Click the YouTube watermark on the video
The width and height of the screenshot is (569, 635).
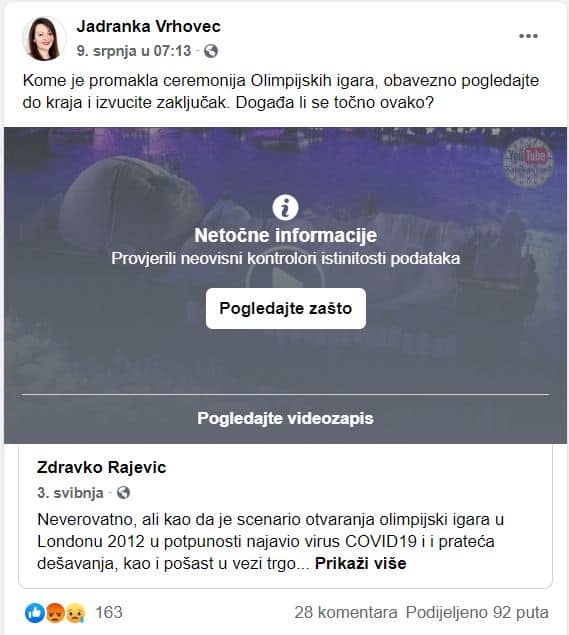pos(528,162)
